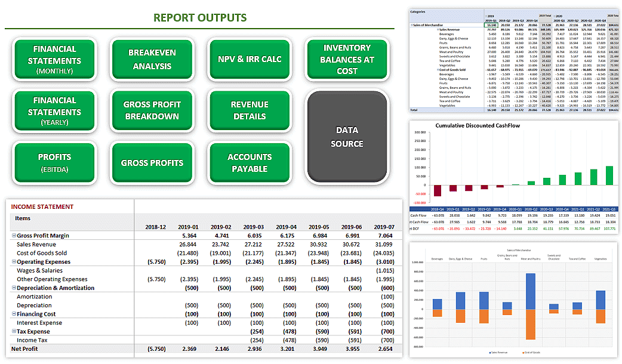The height and width of the screenshot is (364, 622).
Task: Open the Gross Profit Breakdown report
Action: [x=152, y=110]
